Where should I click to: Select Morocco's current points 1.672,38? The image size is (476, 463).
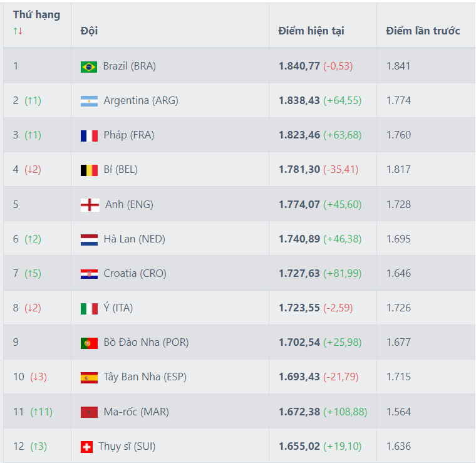tap(299, 412)
